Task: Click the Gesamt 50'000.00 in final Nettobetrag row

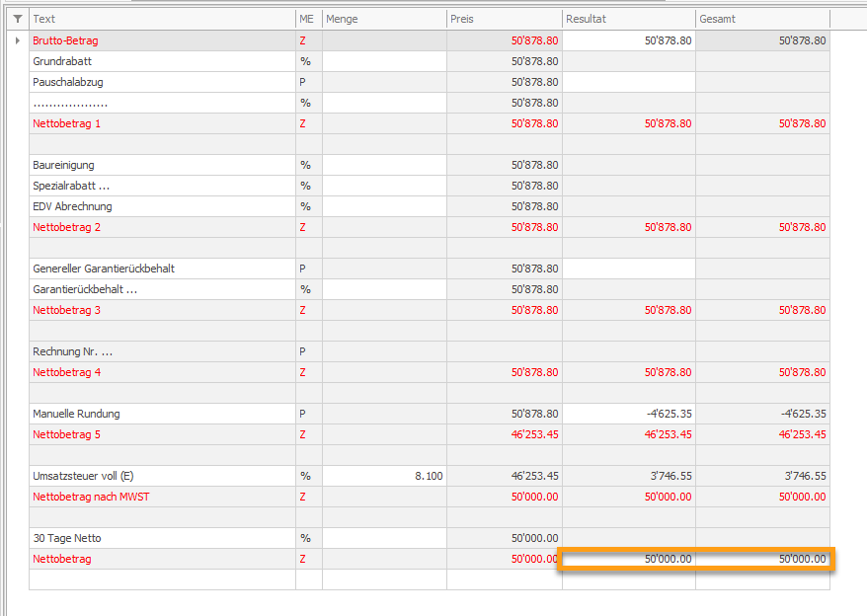Action: 762,559
